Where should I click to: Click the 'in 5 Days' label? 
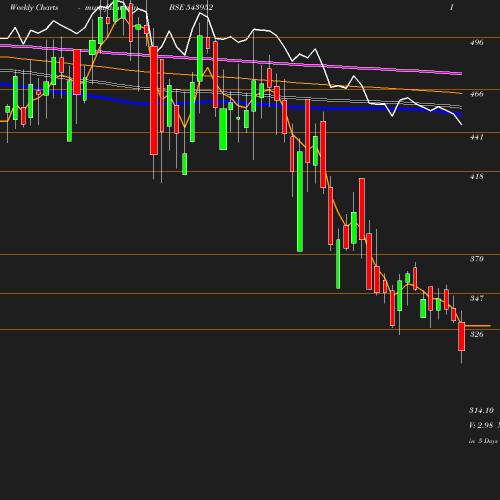pos(483,441)
